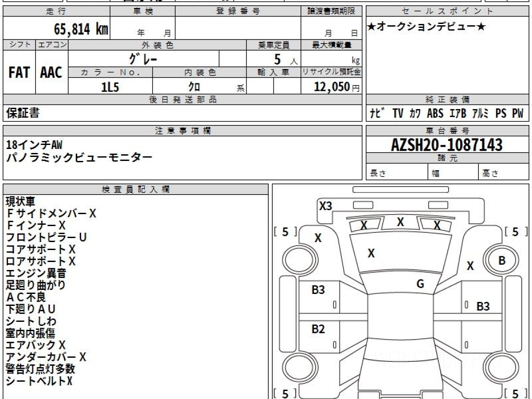Select the ABS equipment item
The width and height of the screenshot is (532, 399).
click(435, 113)
